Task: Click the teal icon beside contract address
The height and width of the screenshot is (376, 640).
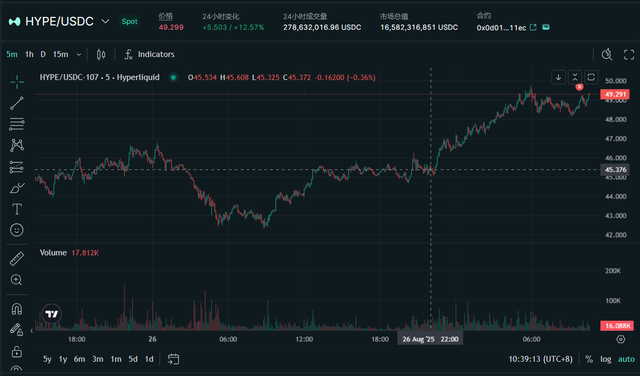Action: pyautogui.click(x=546, y=27)
